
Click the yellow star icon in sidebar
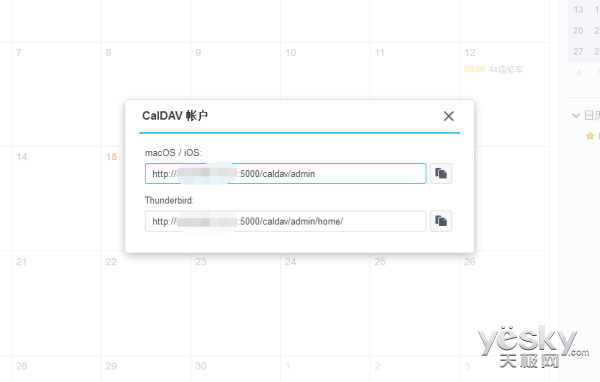[x=590, y=136]
